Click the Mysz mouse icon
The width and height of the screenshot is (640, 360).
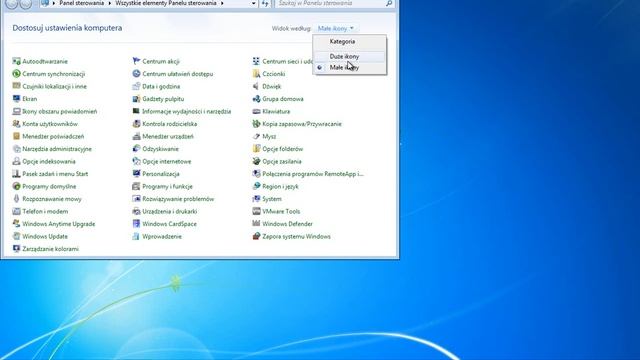click(x=256, y=136)
